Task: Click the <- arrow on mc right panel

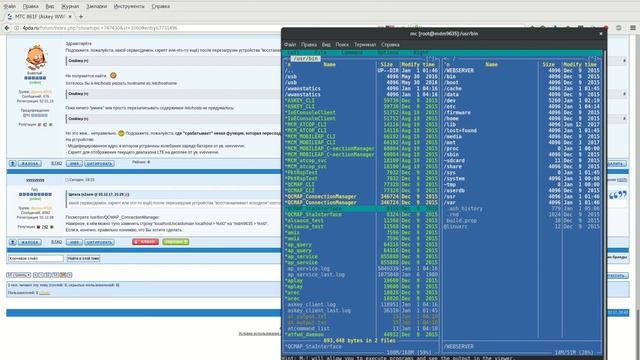Action: [x=447, y=59]
